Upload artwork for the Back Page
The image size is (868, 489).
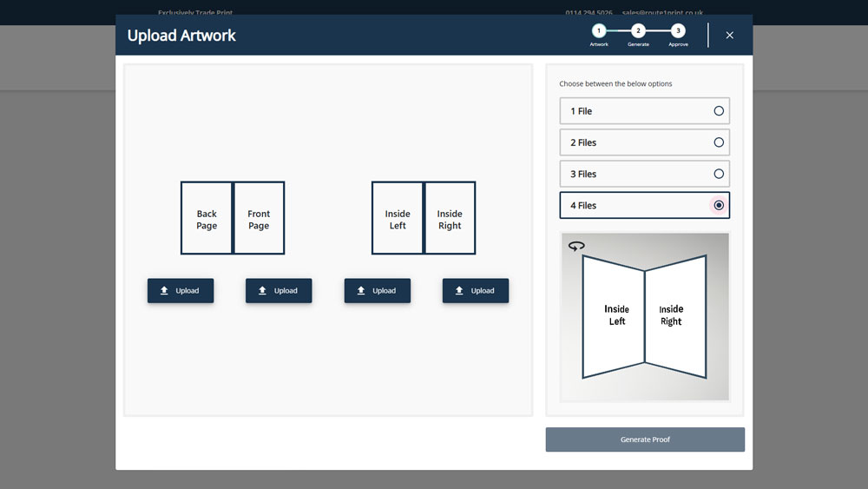point(181,291)
